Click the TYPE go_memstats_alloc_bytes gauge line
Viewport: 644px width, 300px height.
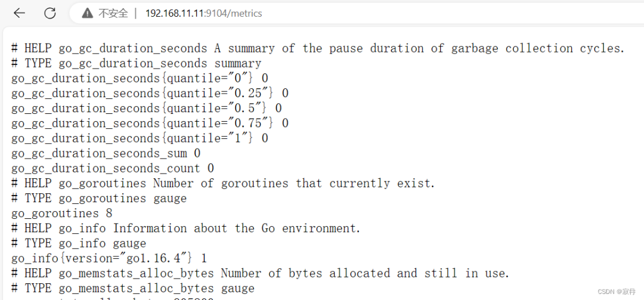coord(133,288)
